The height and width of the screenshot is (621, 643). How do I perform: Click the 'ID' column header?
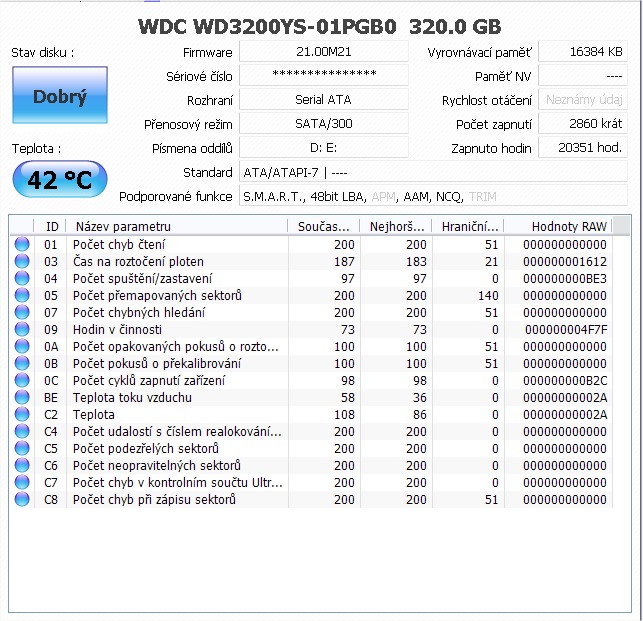[x=50, y=226]
